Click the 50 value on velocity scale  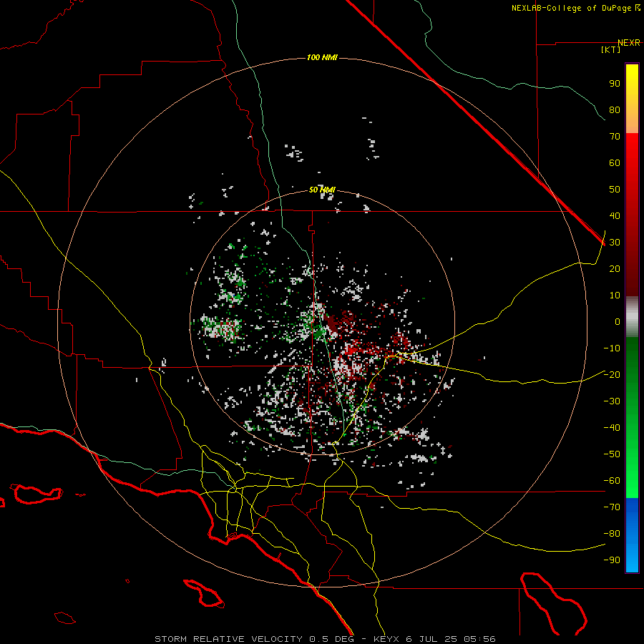pyautogui.click(x=615, y=190)
